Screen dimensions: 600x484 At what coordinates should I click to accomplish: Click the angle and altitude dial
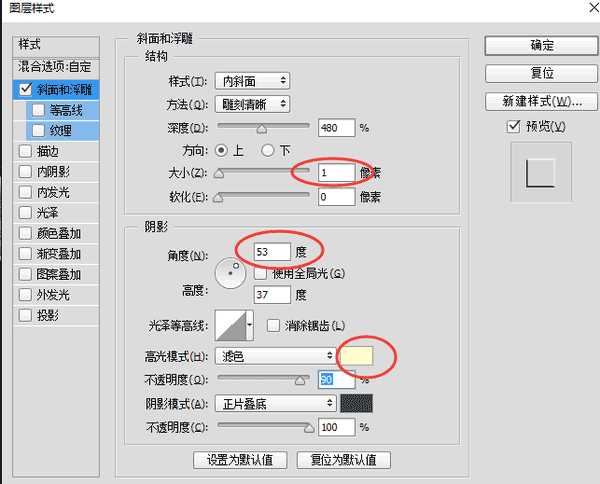tap(230, 273)
